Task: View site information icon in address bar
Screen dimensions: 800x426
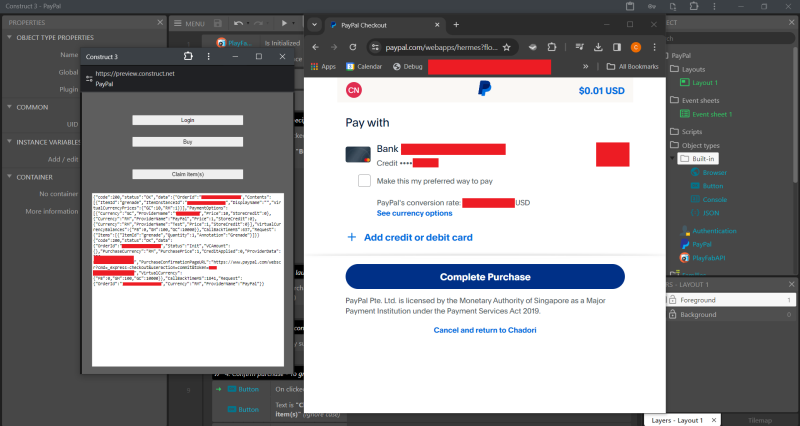Action: pyautogui.click(x=375, y=47)
